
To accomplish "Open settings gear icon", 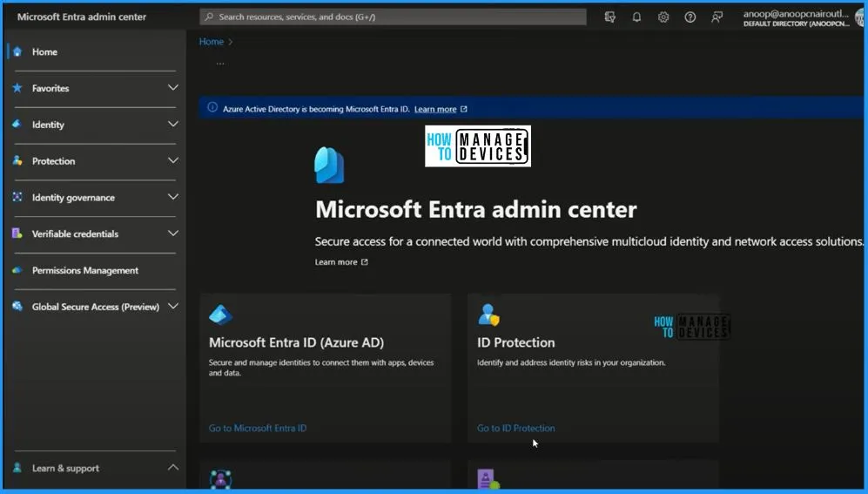I will (663, 17).
